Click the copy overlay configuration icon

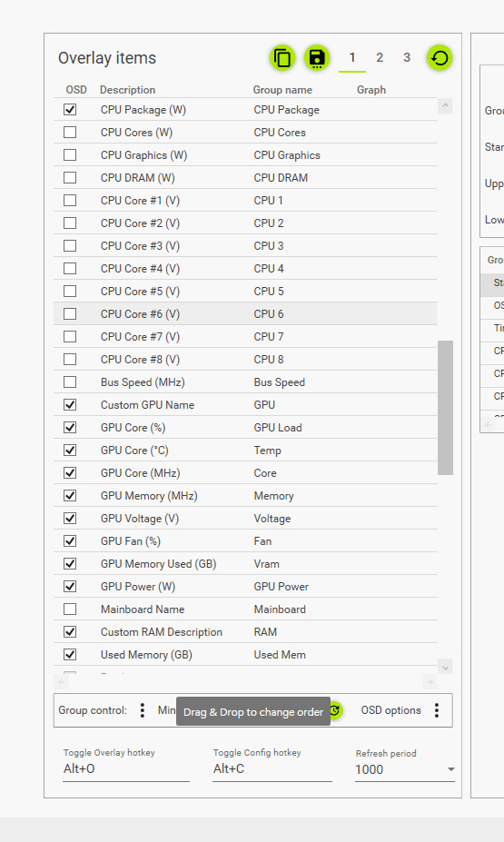click(282, 57)
